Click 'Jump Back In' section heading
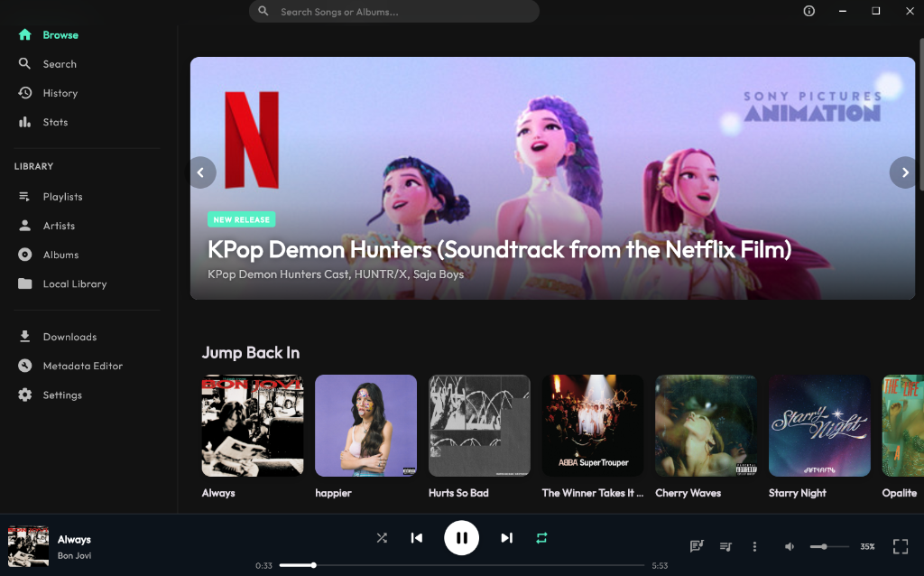 [x=251, y=353]
